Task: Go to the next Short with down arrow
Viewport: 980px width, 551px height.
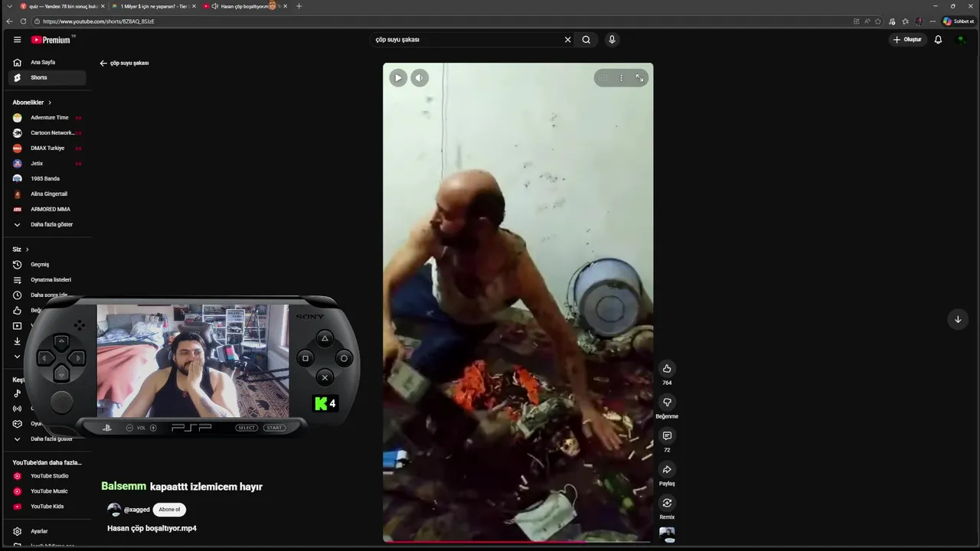Action: pos(958,320)
